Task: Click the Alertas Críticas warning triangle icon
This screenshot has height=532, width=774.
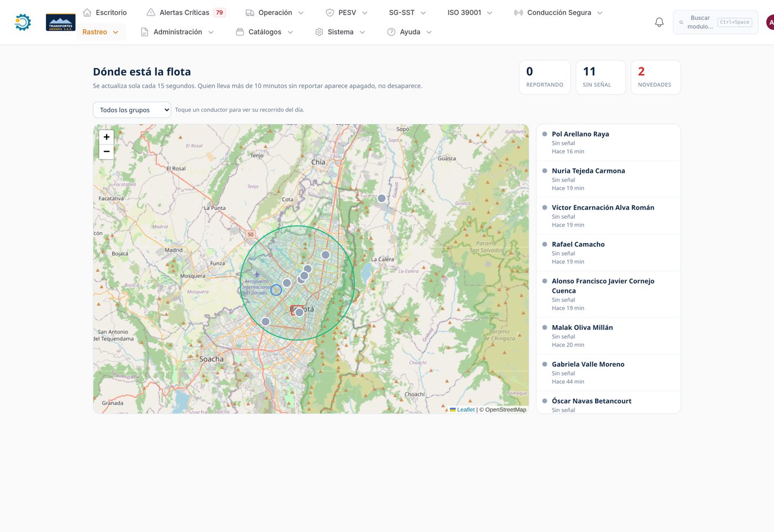Action: [151, 12]
